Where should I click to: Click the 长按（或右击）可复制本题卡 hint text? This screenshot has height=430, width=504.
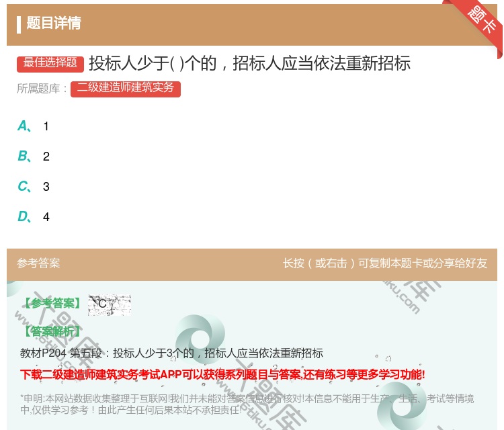(385, 263)
